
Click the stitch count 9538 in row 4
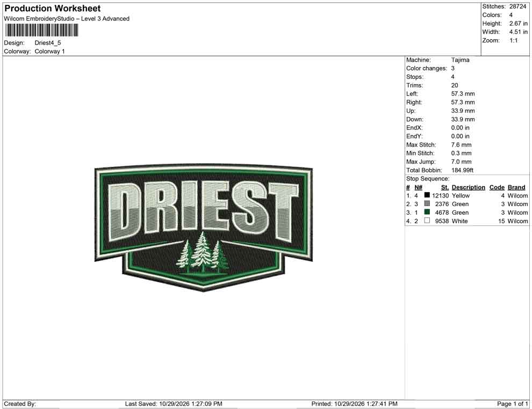[442, 221]
